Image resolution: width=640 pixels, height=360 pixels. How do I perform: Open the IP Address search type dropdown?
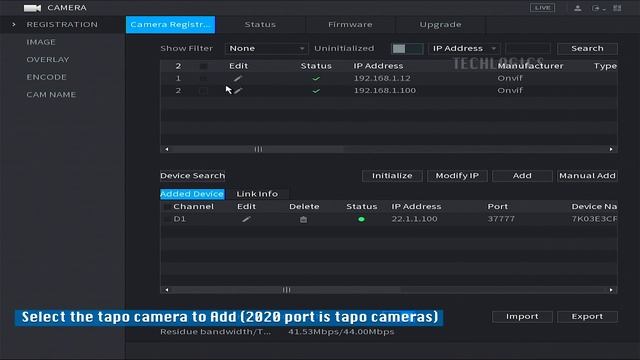pyautogui.click(x=464, y=49)
